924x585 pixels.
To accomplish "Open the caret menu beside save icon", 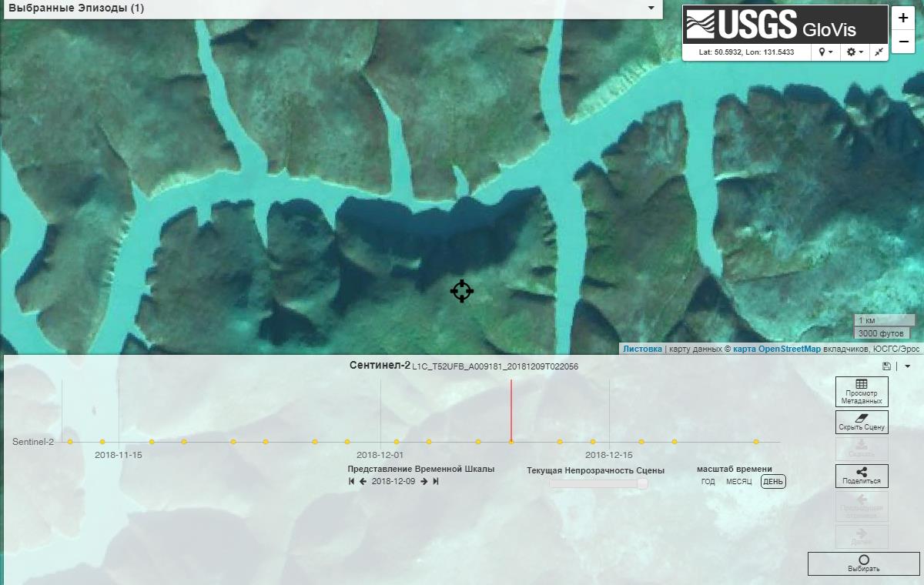I will coord(907,366).
